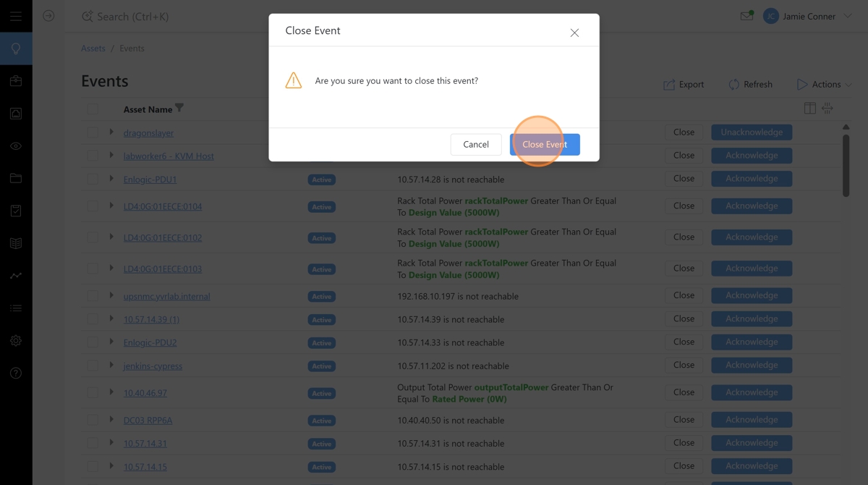Click the lightbulb icon in sidebar
The width and height of the screenshot is (868, 485).
point(16,49)
